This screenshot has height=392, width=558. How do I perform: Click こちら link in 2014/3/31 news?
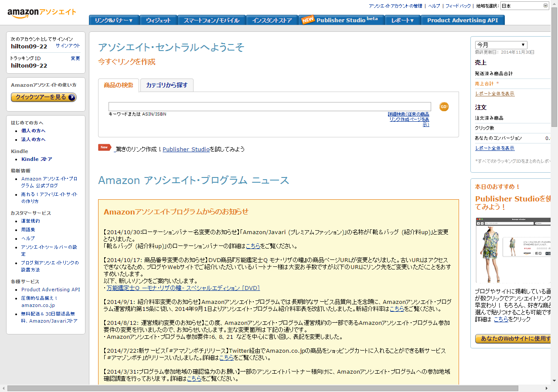[x=194, y=379]
